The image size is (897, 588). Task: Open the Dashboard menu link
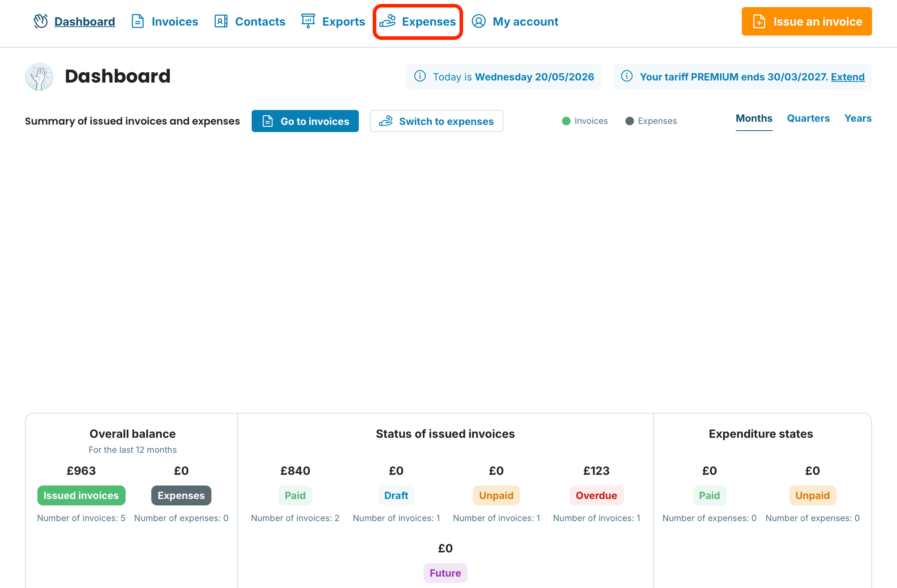(x=85, y=21)
